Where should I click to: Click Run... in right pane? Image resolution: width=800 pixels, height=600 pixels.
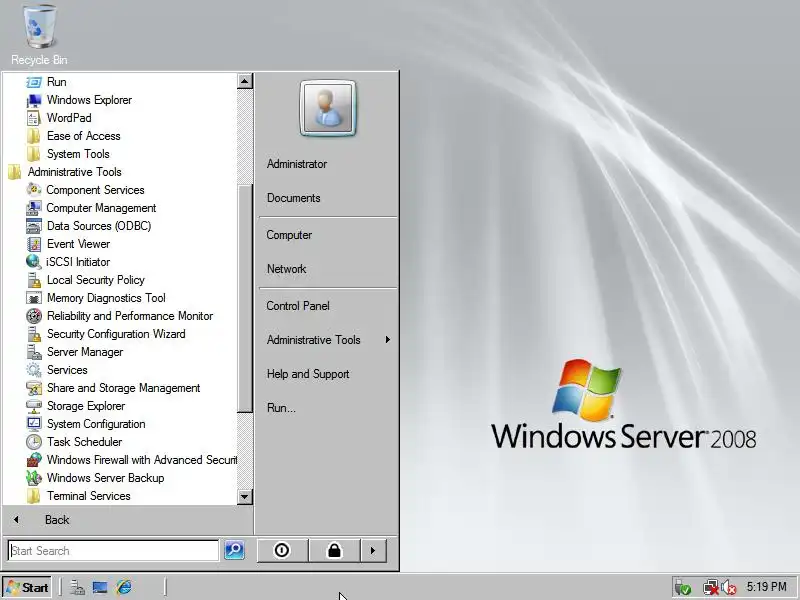[281, 408]
